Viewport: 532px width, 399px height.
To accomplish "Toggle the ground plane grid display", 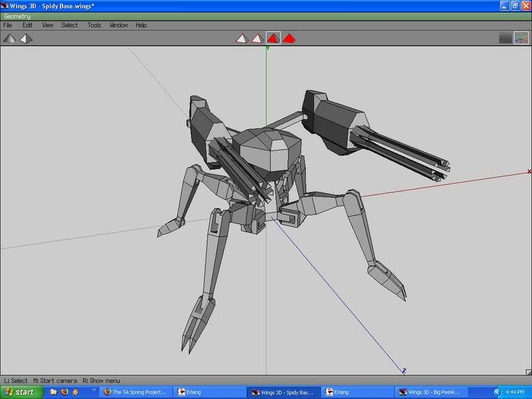I will (505, 38).
